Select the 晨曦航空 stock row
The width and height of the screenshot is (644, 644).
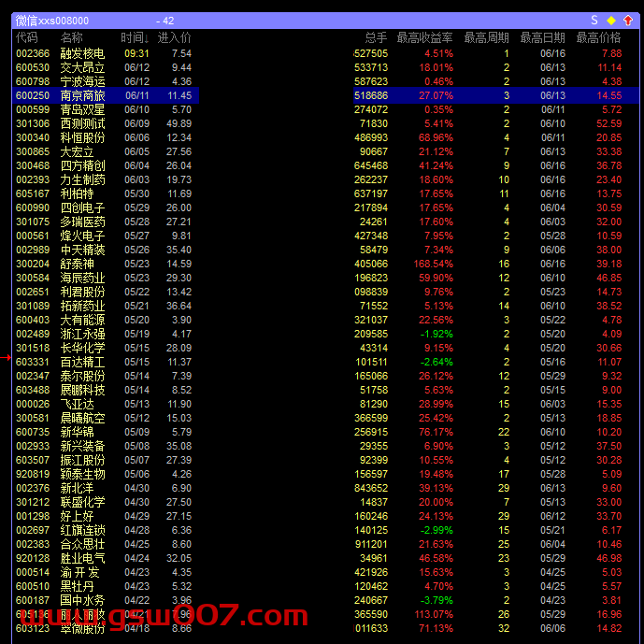click(325, 418)
